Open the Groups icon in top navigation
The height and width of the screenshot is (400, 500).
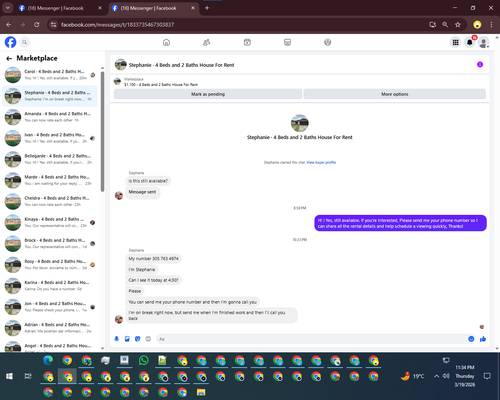[x=328, y=42]
